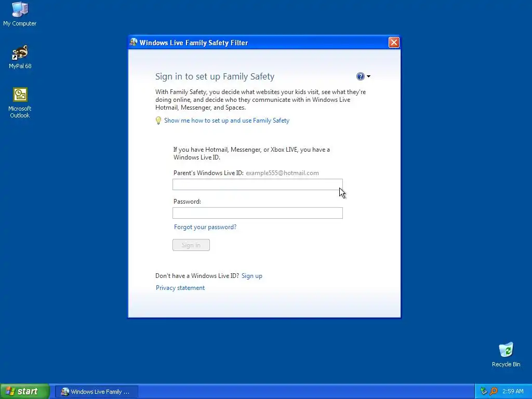Open the My Computer desktop icon
The width and height of the screenshot is (532, 399).
pos(20,14)
